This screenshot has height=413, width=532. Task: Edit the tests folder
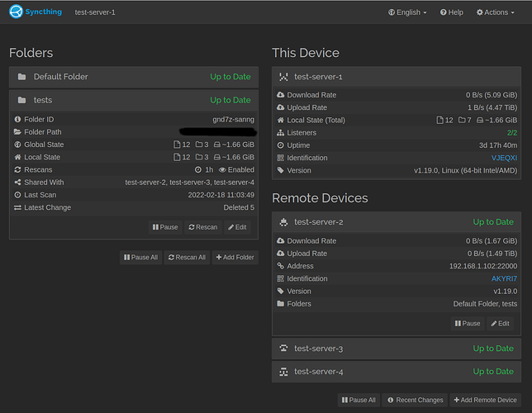coord(237,227)
